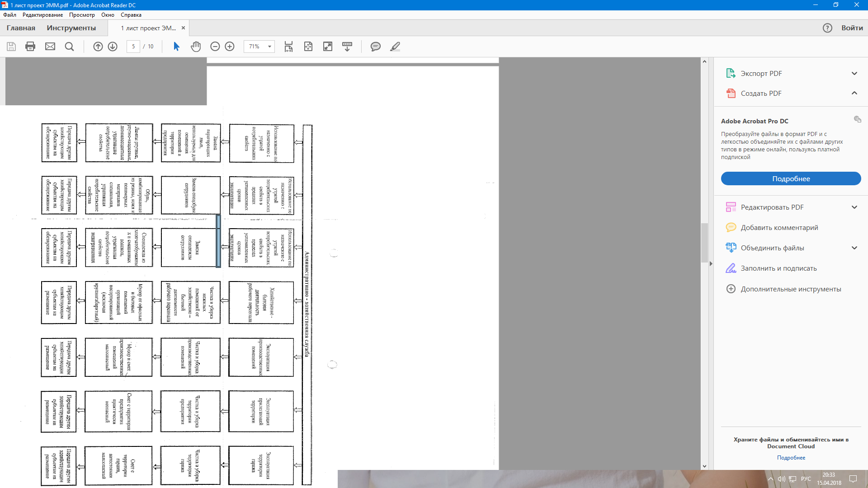Viewport: 868px width, 488px height.
Task: Click the blue Подробнее button
Action: click(x=791, y=178)
